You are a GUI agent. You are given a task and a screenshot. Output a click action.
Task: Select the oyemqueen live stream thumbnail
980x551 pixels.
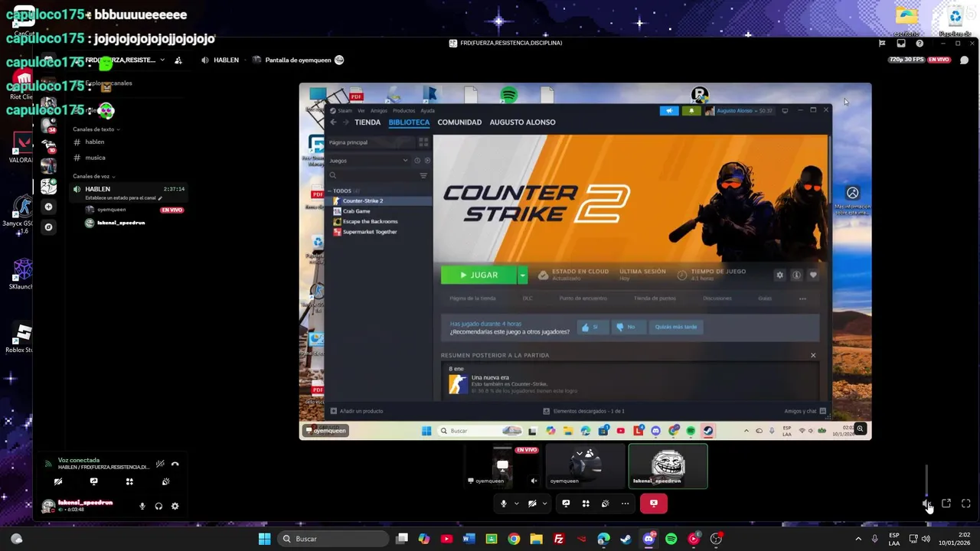[x=503, y=466]
